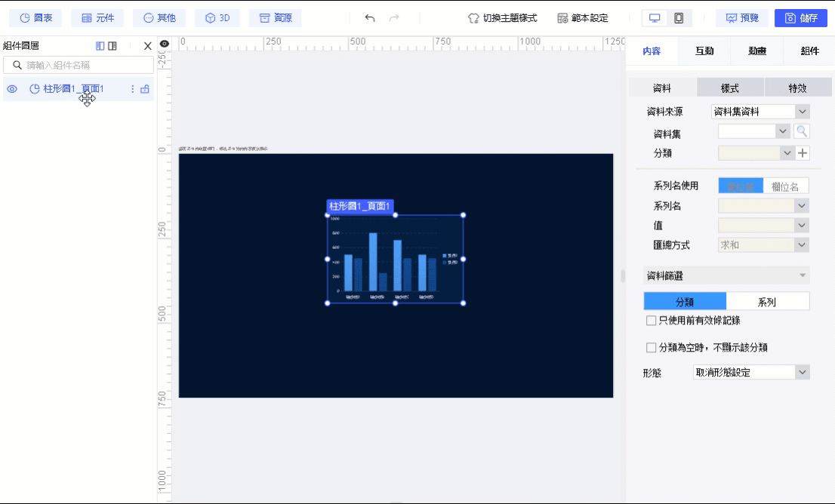Click the 儲存 save button
This screenshot has height=504, width=835.
pos(801,18)
